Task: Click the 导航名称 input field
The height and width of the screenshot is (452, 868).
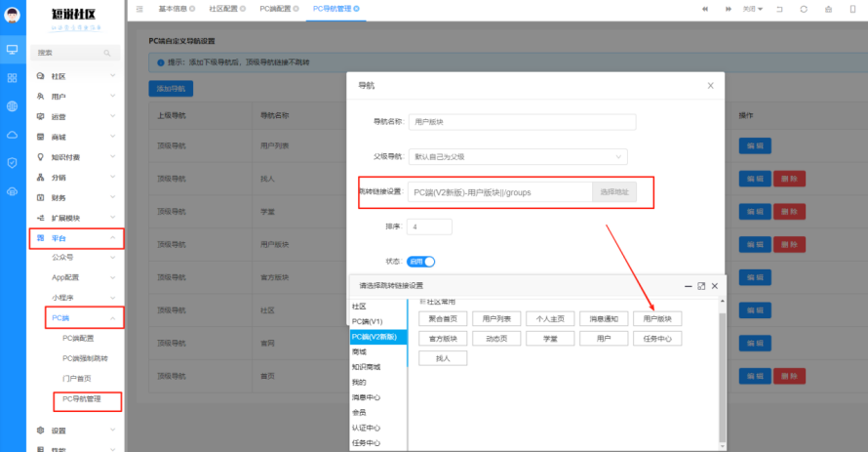Action: click(522, 122)
